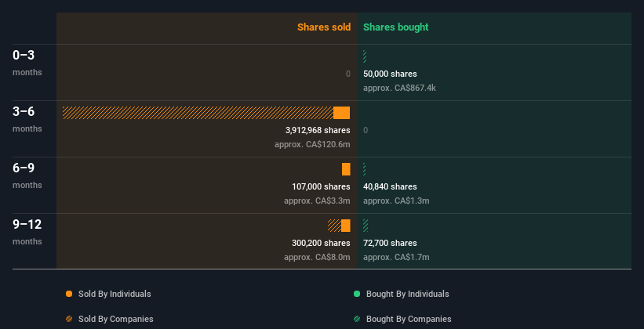Click the Bought By Companies hatched legend icon

[x=357, y=319]
